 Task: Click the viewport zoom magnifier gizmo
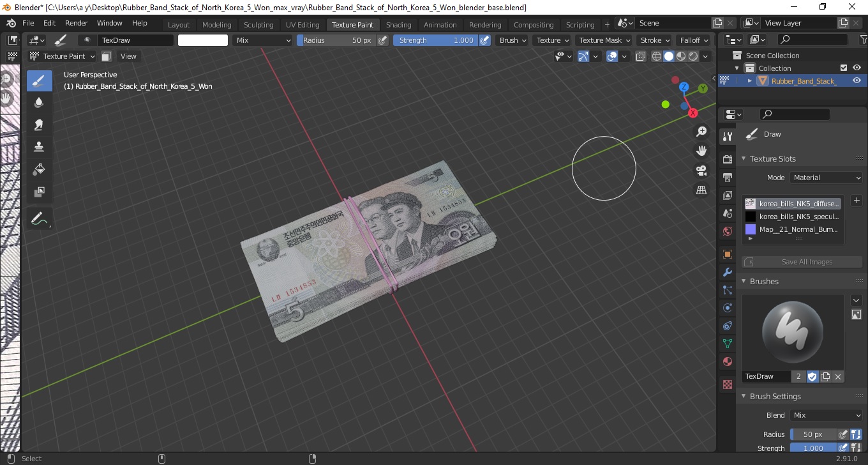pos(701,132)
